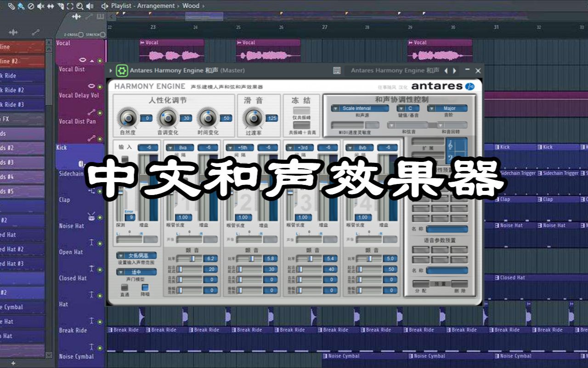Viewport: 588px width, 368px height.
Task: Select the slip tool in playlist toolbar
Action: (x=51, y=6)
